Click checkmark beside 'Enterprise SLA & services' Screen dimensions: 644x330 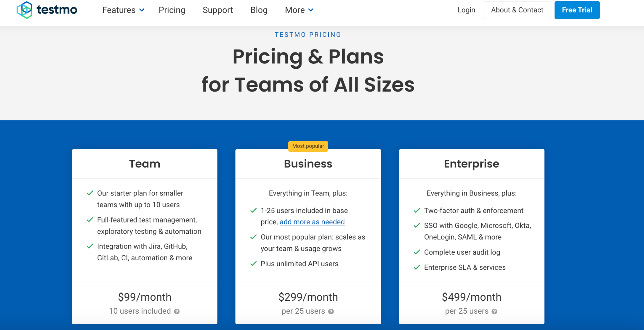point(417,267)
